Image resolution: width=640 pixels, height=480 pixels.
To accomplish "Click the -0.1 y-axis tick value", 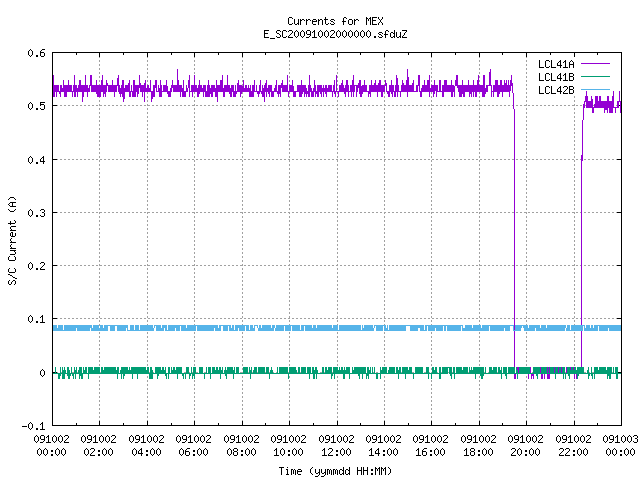I will (33, 426).
